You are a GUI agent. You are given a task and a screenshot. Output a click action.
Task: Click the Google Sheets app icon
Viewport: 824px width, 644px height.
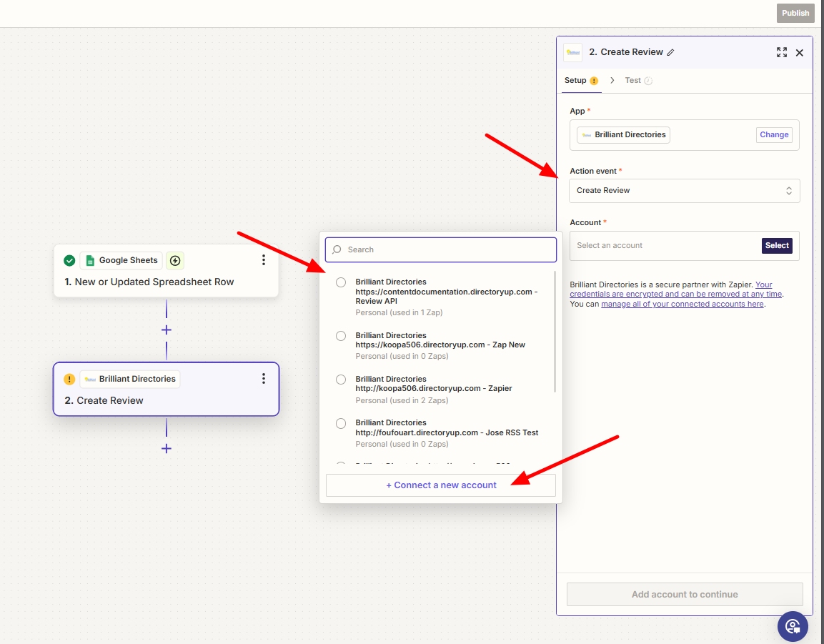click(x=90, y=260)
